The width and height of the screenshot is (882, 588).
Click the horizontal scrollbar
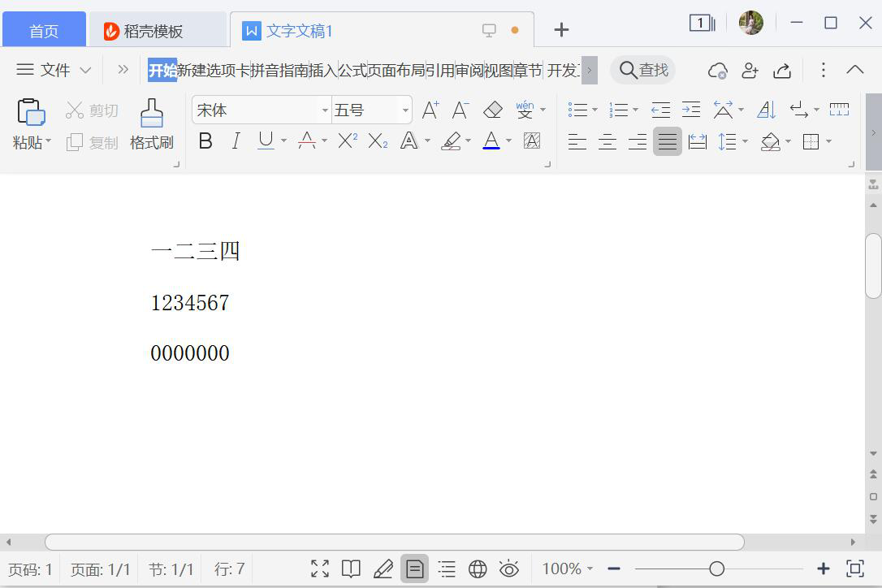(395, 542)
